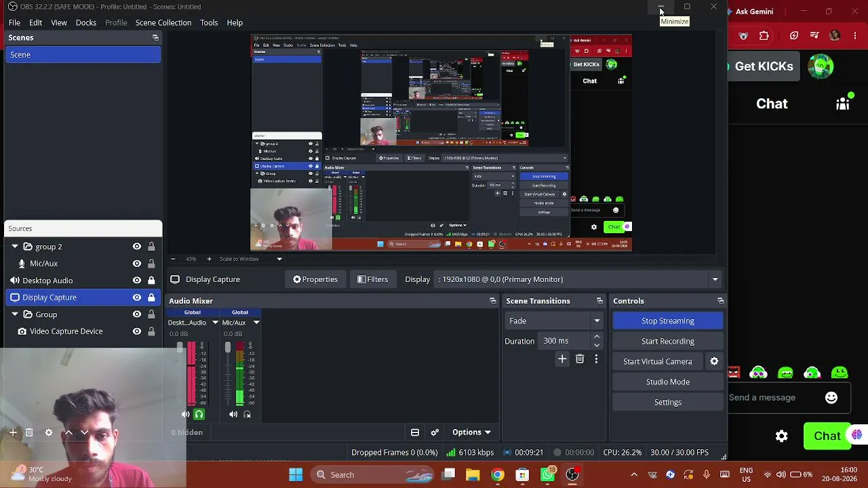Open the Docks menu
The image size is (868, 488).
[86, 22]
